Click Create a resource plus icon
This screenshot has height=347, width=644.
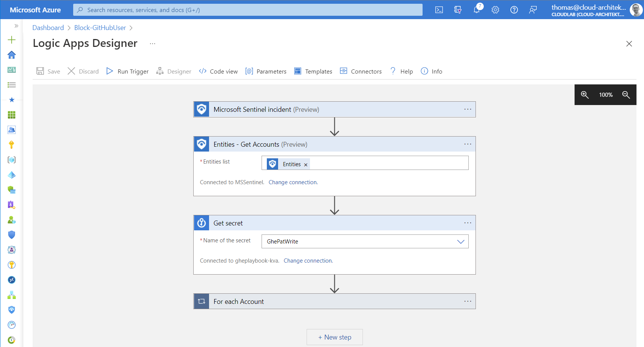(x=12, y=40)
